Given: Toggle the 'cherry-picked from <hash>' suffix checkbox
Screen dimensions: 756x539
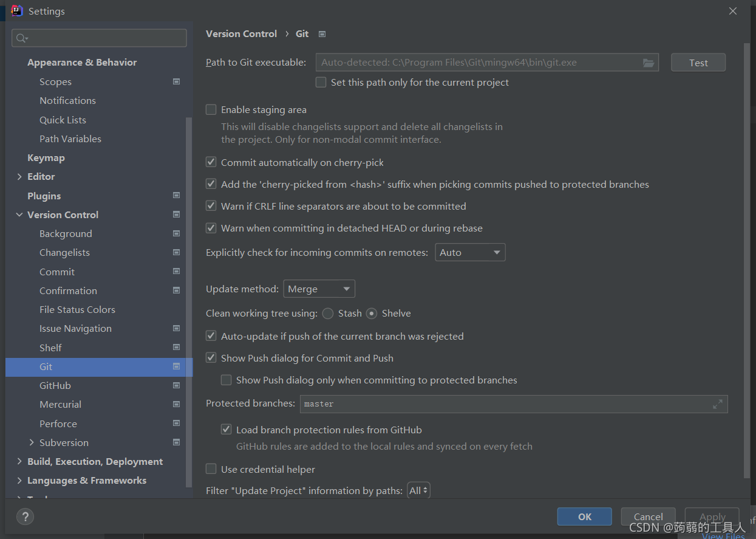Looking at the screenshot, I should coord(211,184).
